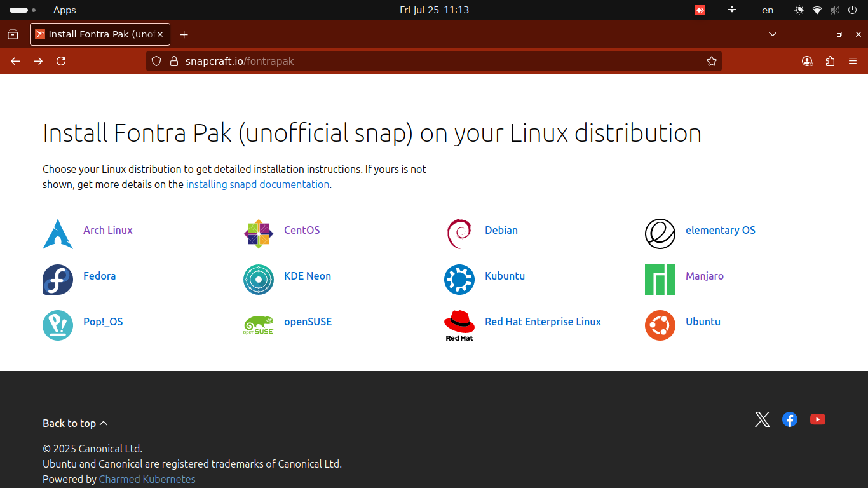Open the browser hamburger menu

pos(853,61)
